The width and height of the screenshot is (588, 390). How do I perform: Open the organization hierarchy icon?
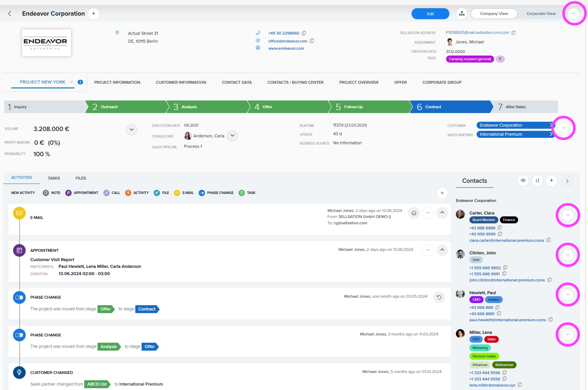click(462, 14)
